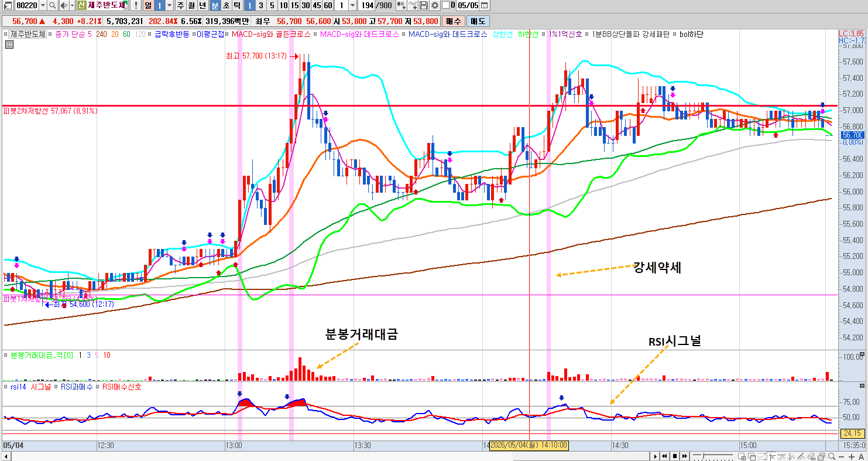The image size is (868, 461).
Task: Click the exclamation mark info icon
Action: [136, 5]
